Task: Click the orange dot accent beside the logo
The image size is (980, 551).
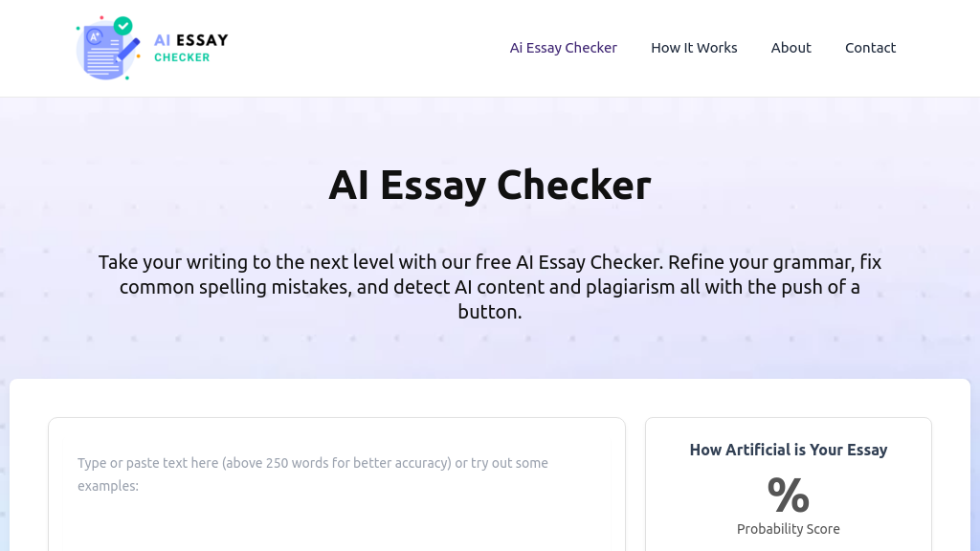Action: coord(139,55)
